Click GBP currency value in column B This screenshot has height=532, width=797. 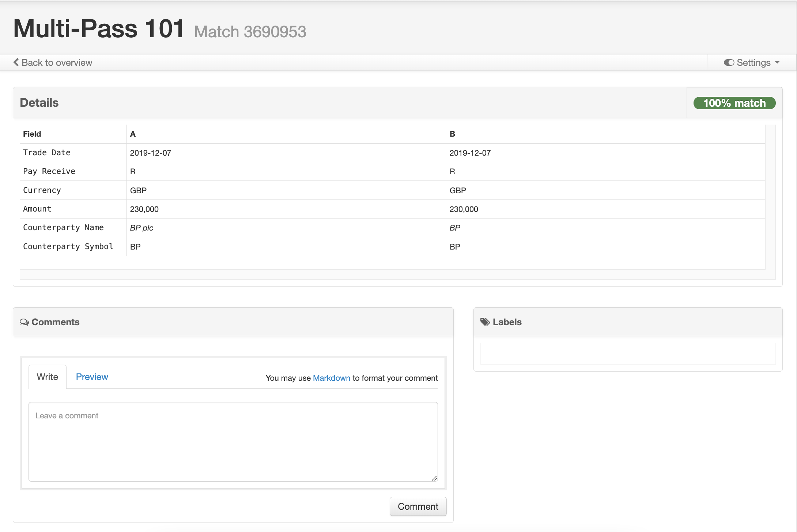[458, 190]
